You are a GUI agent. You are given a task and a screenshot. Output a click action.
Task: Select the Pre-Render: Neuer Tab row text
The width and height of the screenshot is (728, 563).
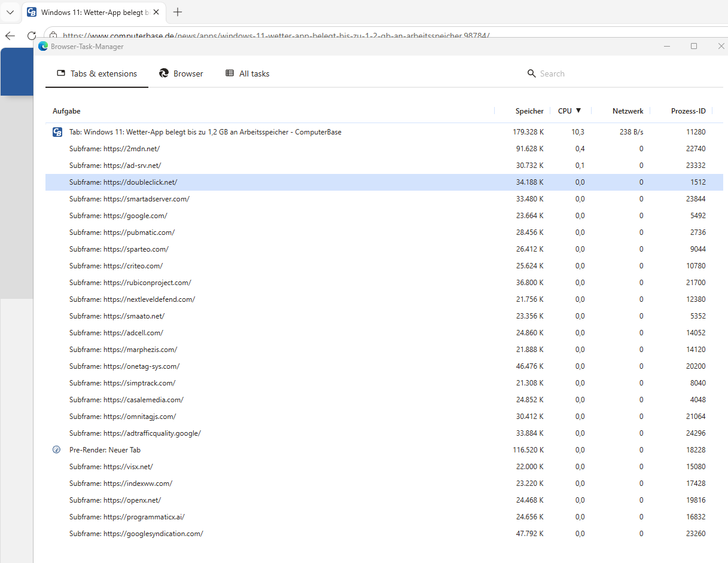105,450
